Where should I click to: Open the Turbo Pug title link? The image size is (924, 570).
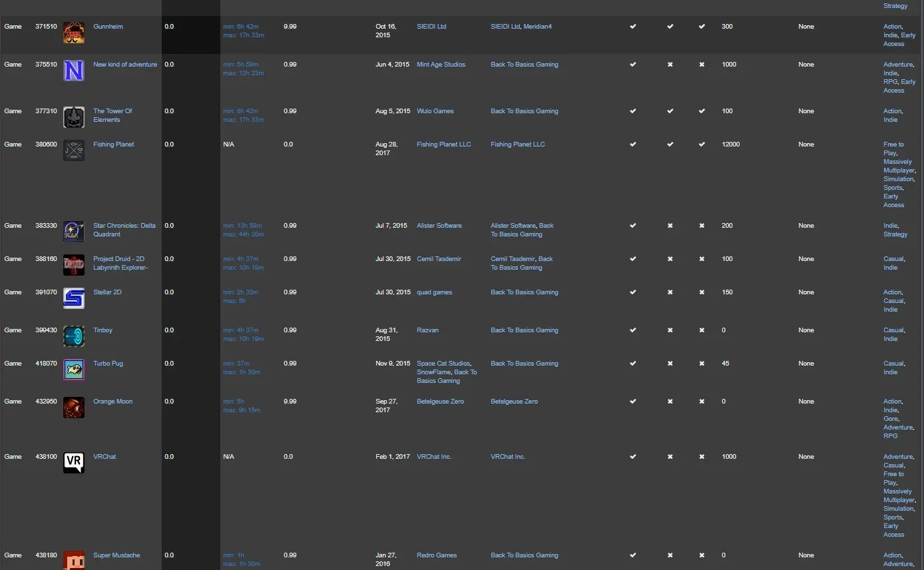tap(108, 364)
